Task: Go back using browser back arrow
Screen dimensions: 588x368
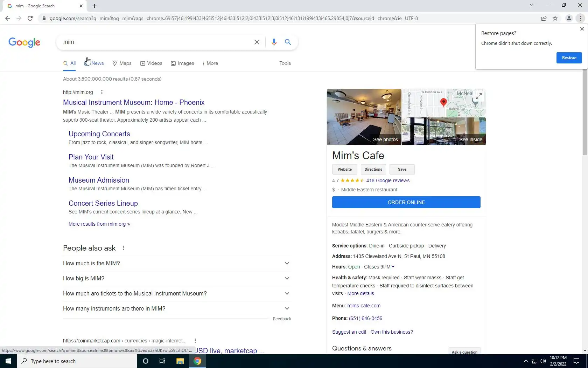Action: (x=8, y=18)
